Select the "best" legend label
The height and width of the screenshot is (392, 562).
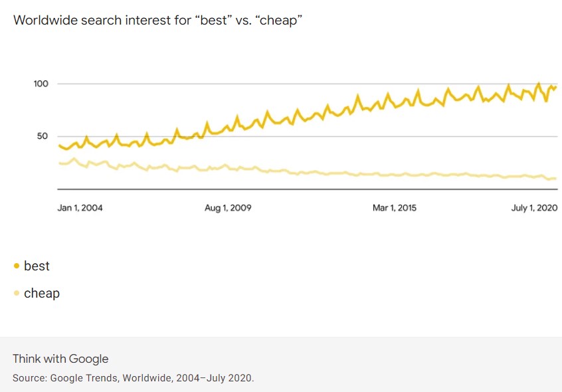tap(37, 266)
